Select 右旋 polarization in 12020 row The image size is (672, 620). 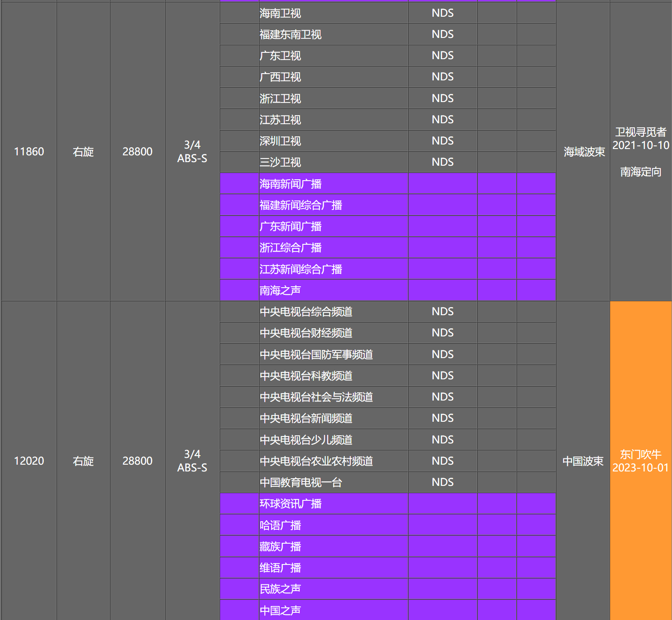coord(83,461)
